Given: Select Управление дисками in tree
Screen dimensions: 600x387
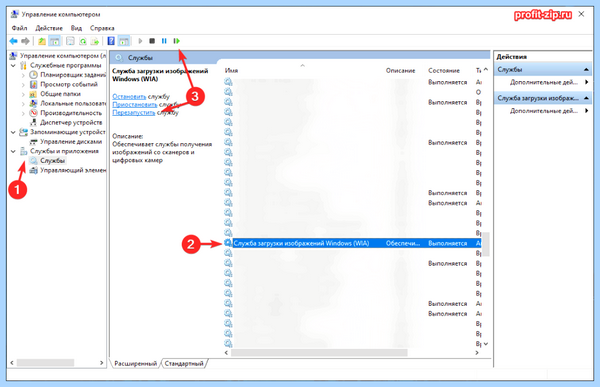Looking at the screenshot, I should 71,142.
